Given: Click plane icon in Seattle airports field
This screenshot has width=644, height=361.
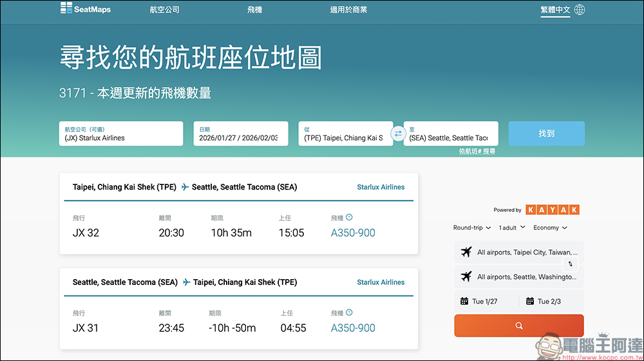Looking at the screenshot, I should click(466, 277).
